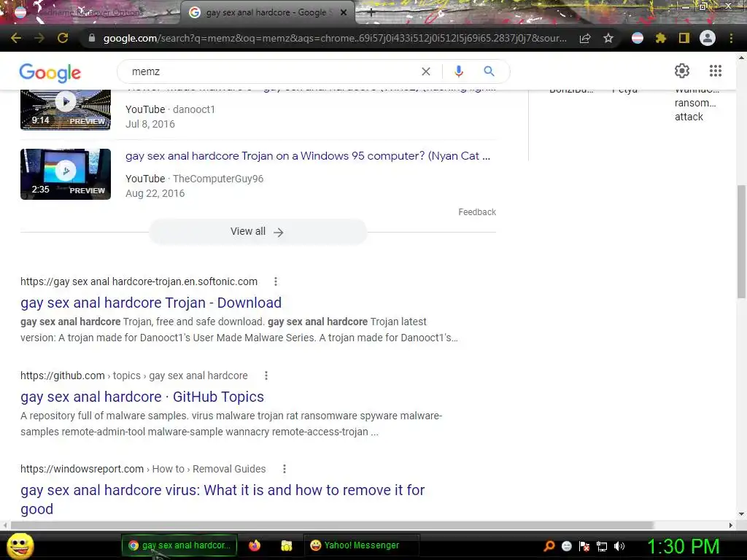Open the yellow folder taskbar icon
This screenshot has height=560, width=747.
coord(286,545)
